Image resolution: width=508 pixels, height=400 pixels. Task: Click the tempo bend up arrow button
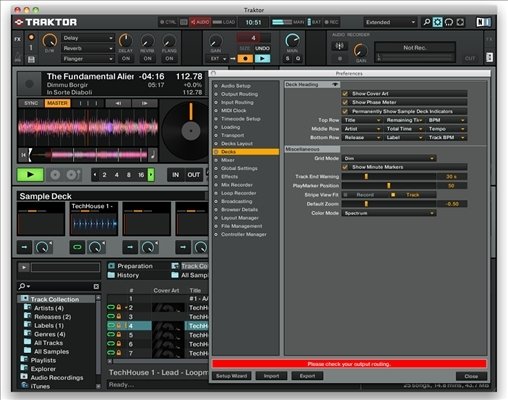(x=144, y=103)
